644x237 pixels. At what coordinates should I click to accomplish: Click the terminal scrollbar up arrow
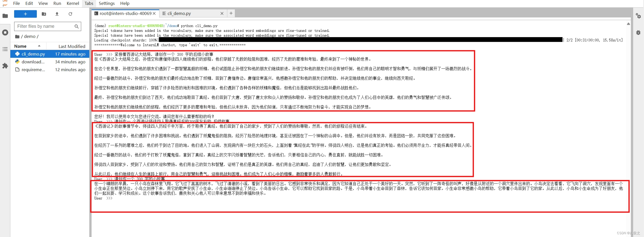(x=628, y=24)
